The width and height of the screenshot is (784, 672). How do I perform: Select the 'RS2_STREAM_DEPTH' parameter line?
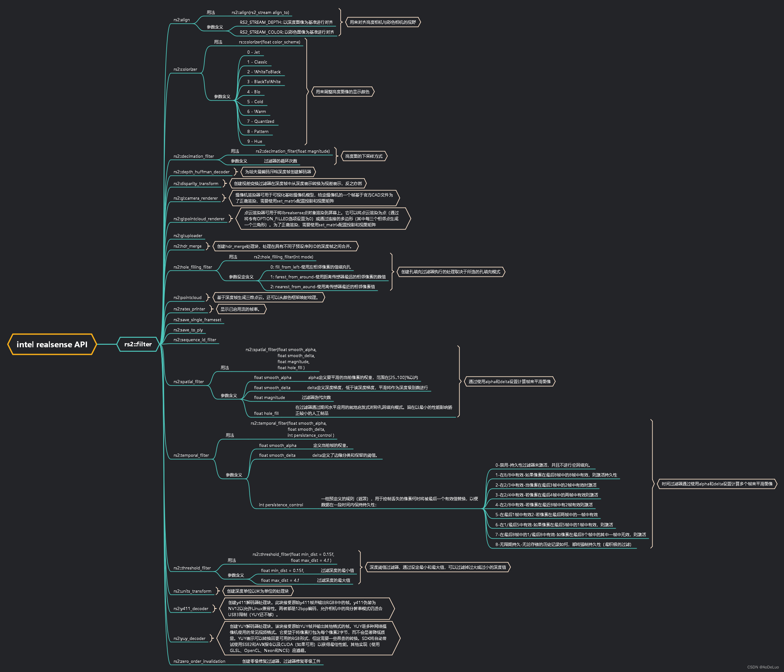click(x=286, y=22)
